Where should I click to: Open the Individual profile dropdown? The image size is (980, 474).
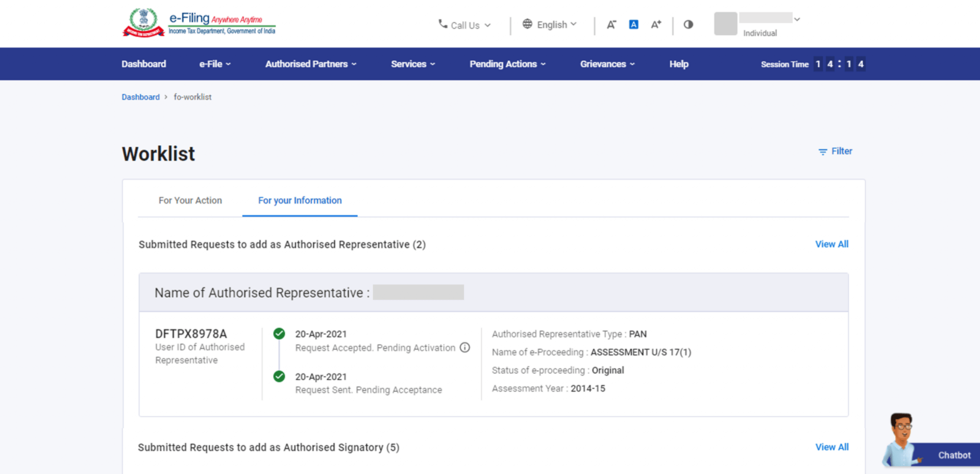click(797, 18)
